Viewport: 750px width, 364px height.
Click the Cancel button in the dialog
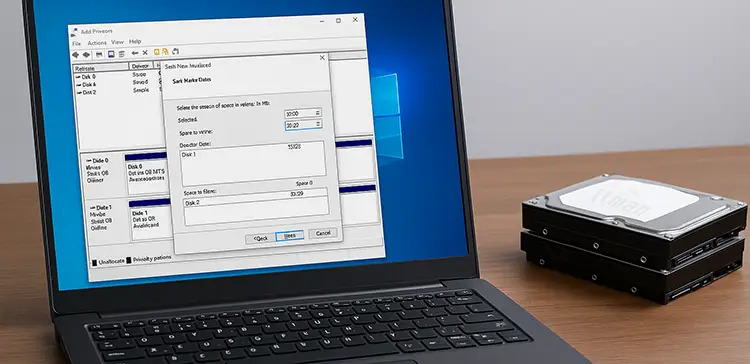click(323, 233)
